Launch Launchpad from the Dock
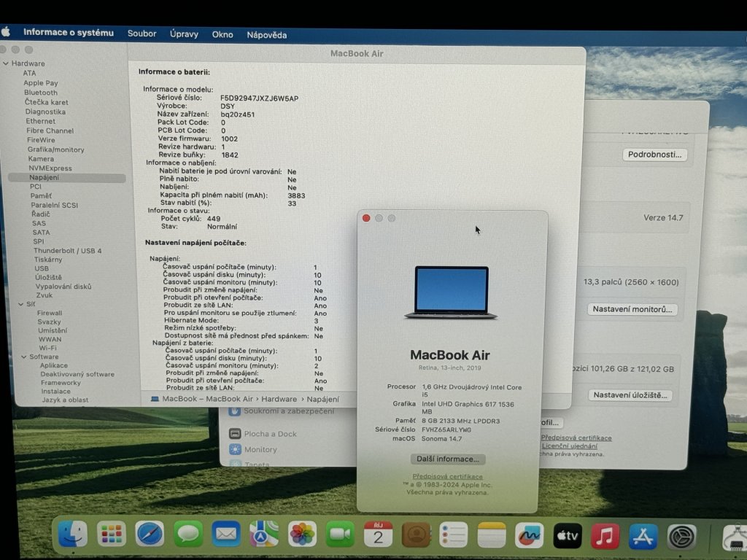The image size is (747, 560). pos(111,534)
